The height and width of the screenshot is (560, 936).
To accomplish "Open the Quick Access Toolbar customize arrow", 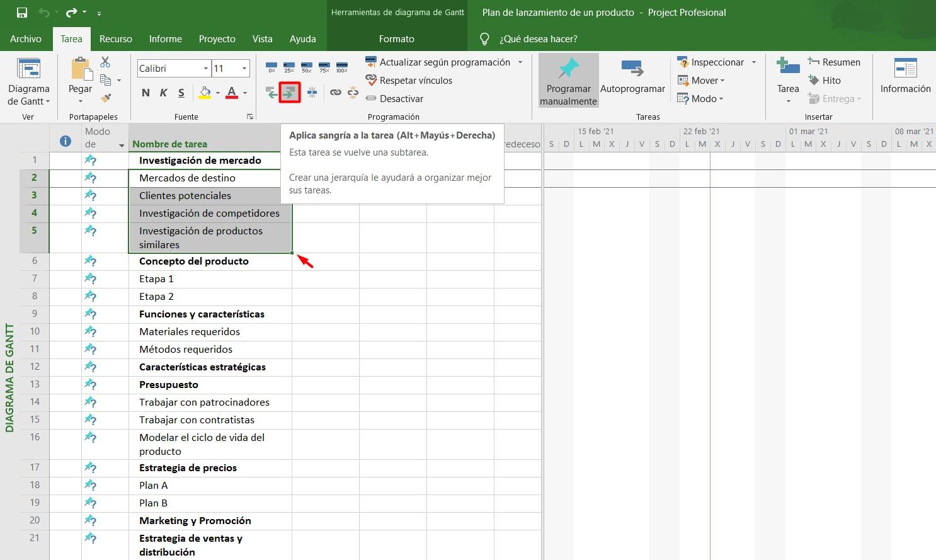I will [99, 13].
